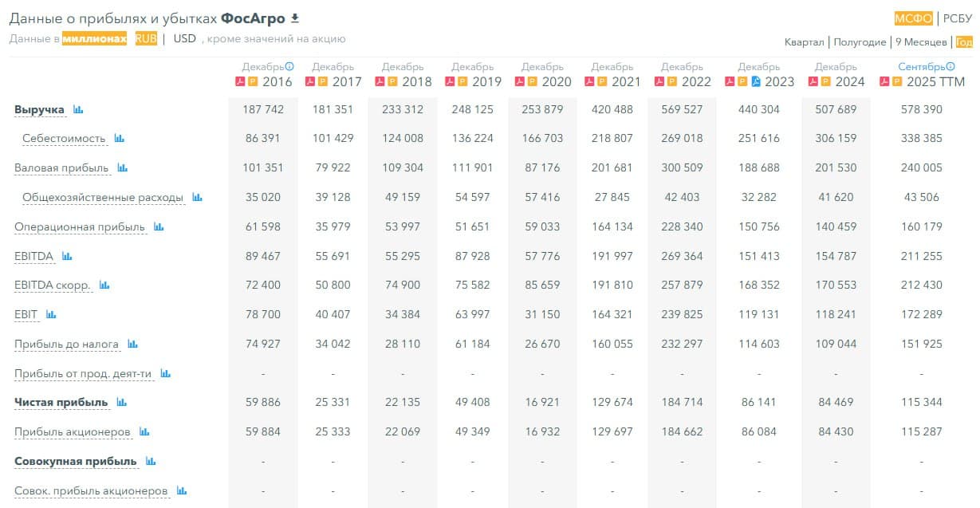Switch to the 9 Месяцев view

921,42
